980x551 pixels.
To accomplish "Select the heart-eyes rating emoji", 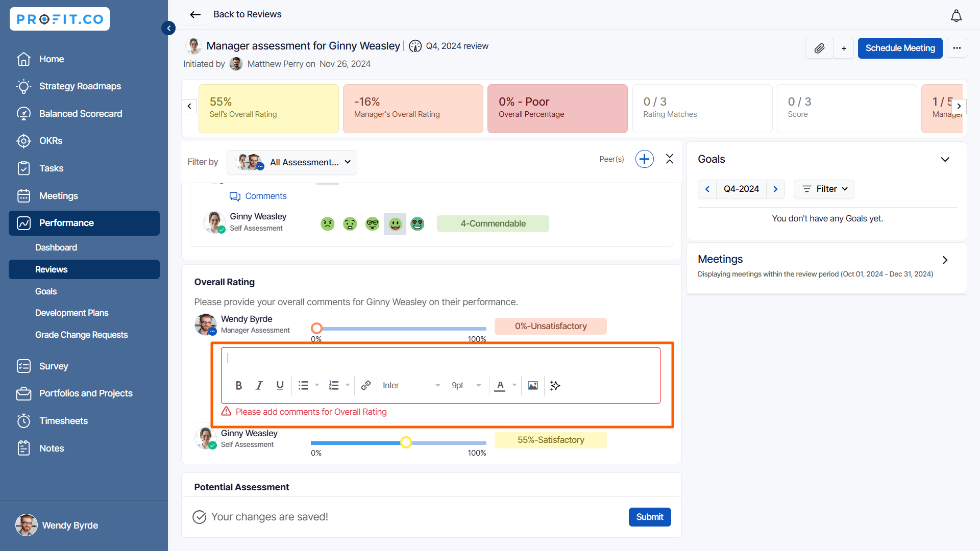I will tap(418, 224).
